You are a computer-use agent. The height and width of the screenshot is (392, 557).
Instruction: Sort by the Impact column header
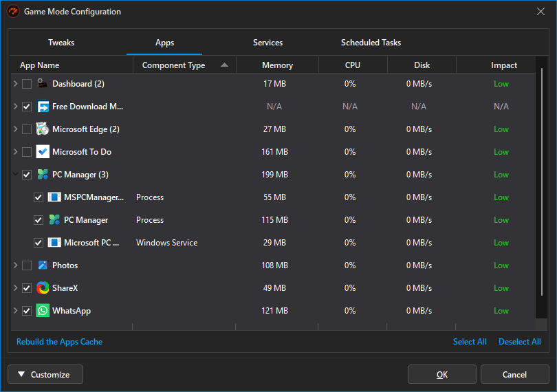pyautogui.click(x=496, y=65)
